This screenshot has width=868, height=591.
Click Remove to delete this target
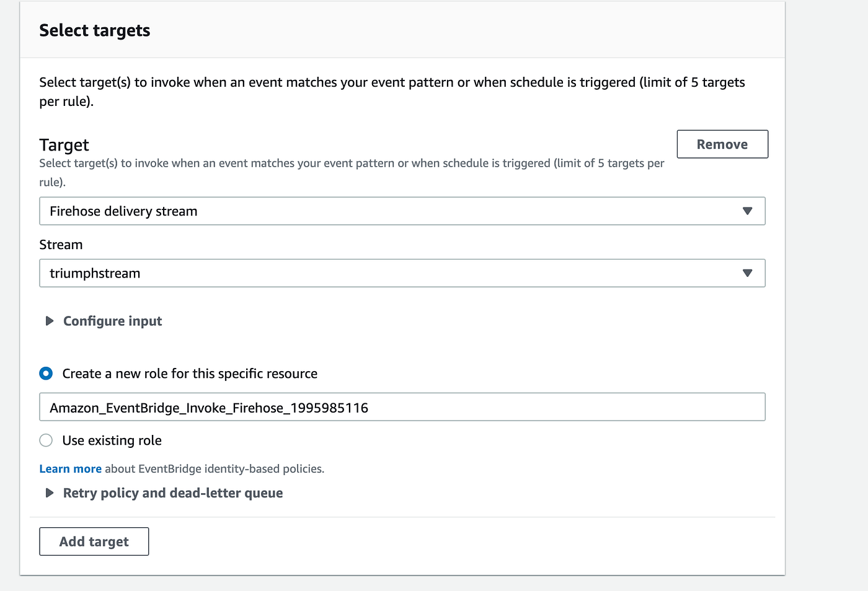coord(722,144)
